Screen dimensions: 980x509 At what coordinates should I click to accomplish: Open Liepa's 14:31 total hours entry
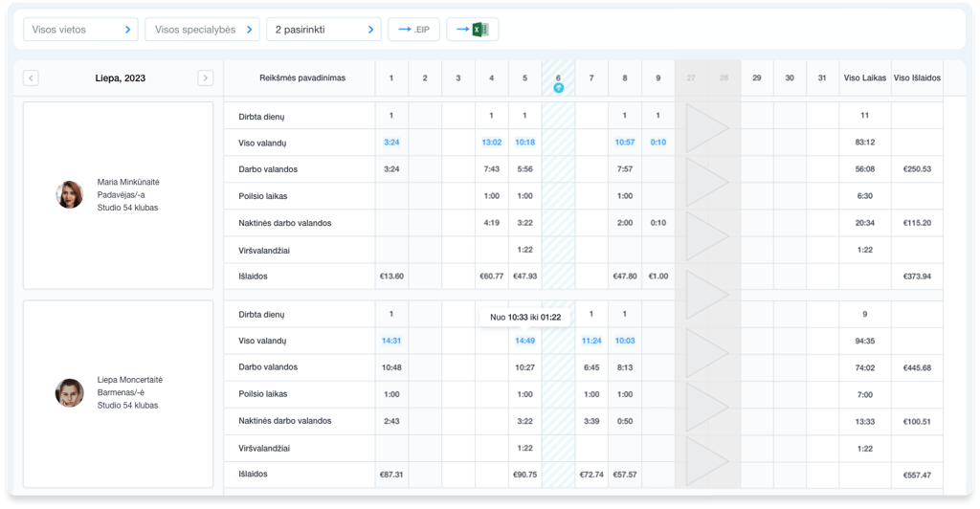point(391,341)
